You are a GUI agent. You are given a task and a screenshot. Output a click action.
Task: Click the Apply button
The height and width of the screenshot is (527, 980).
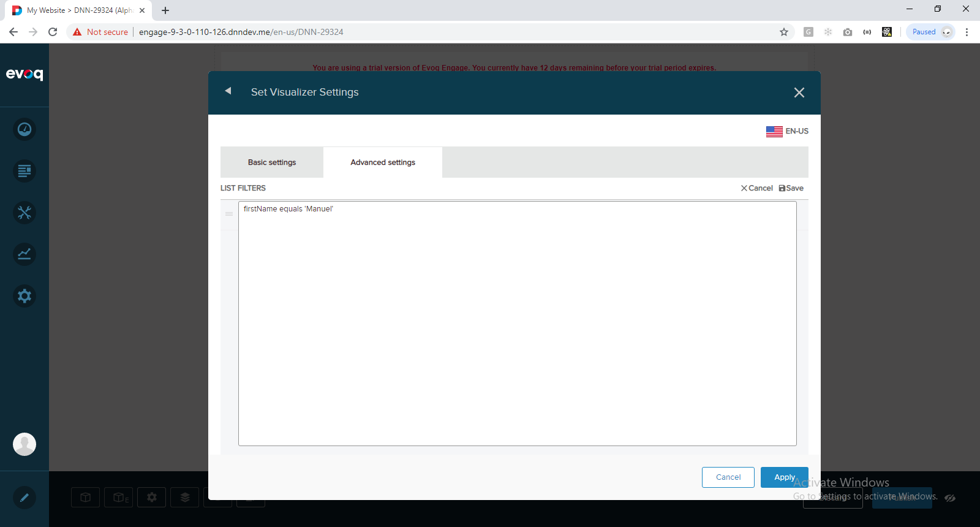(x=785, y=477)
